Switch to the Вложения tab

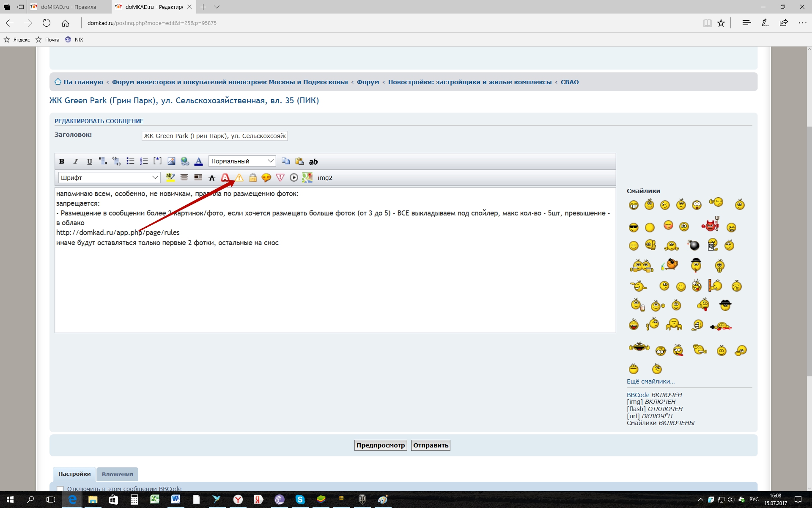(x=117, y=474)
